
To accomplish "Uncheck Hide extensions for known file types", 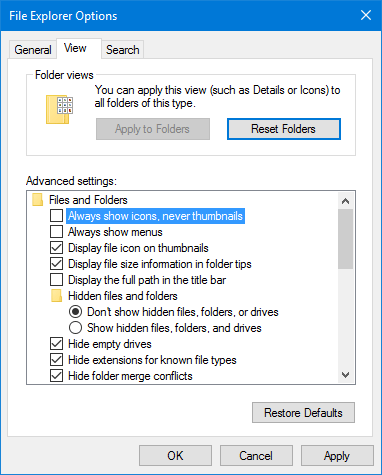I will (x=57, y=360).
